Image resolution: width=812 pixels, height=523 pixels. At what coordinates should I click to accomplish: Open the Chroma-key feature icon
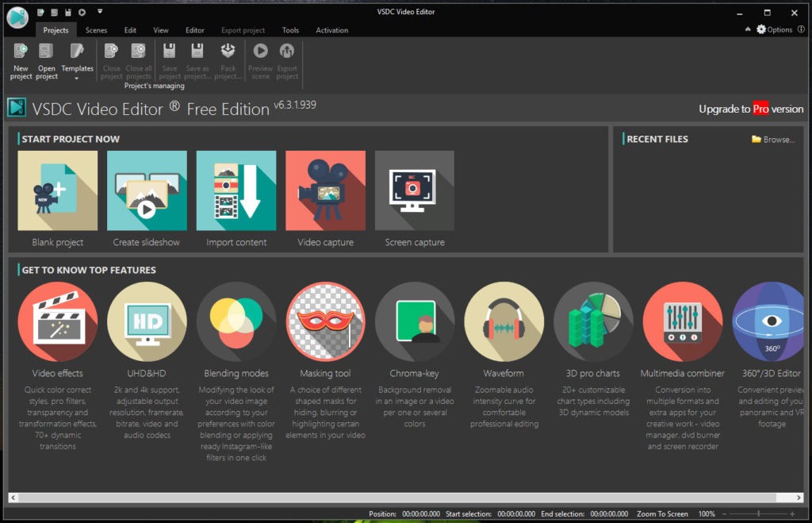tap(414, 321)
